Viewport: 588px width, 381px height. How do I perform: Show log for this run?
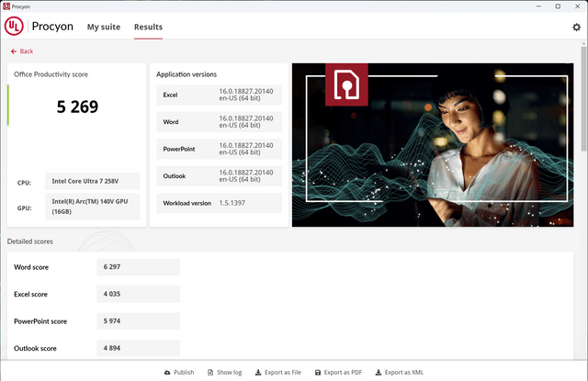tap(225, 373)
